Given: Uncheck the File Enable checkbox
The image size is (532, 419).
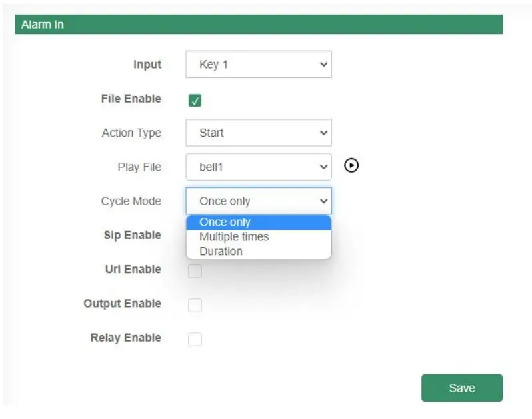Looking at the screenshot, I should tap(195, 101).
